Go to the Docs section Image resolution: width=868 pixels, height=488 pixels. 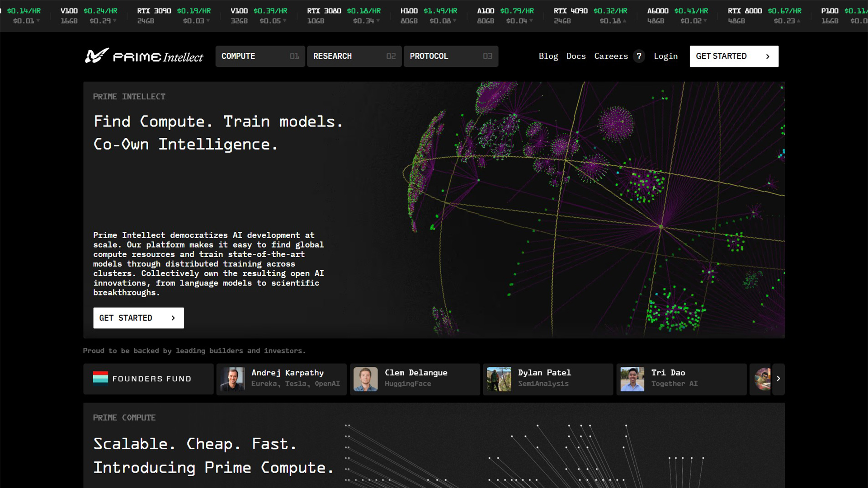(576, 56)
